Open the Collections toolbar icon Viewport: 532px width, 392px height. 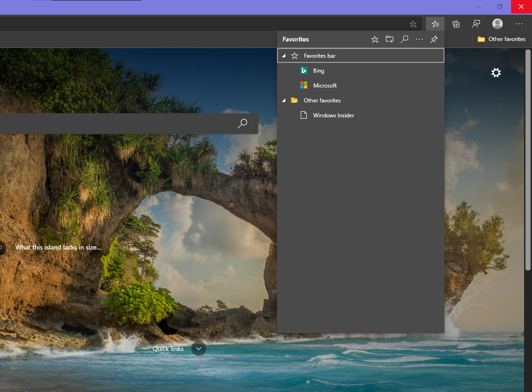tap(456, 24)
